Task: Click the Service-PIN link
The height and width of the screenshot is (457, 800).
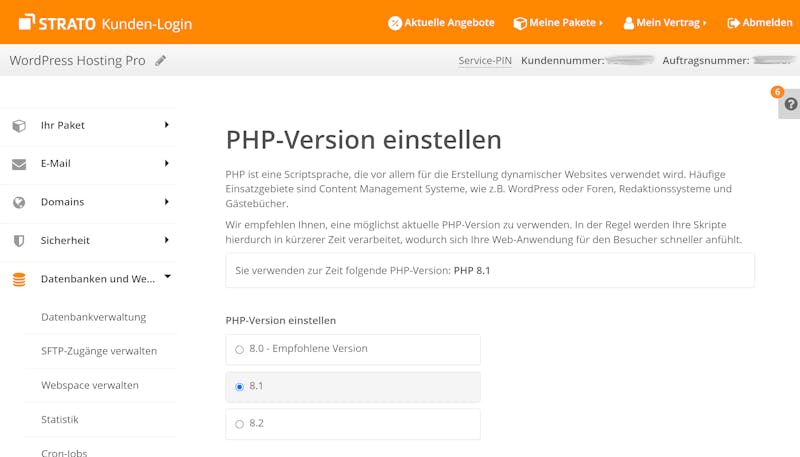Action: [x=485, y=61]
